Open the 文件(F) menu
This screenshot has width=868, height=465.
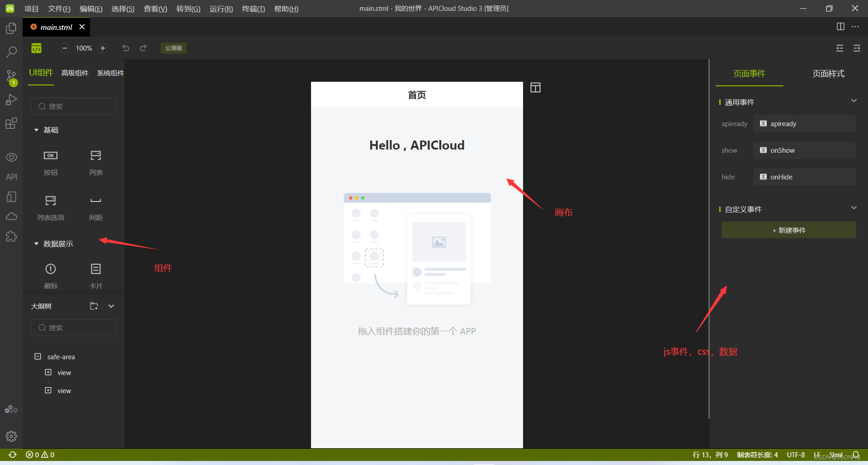click(x=59, y=9)
